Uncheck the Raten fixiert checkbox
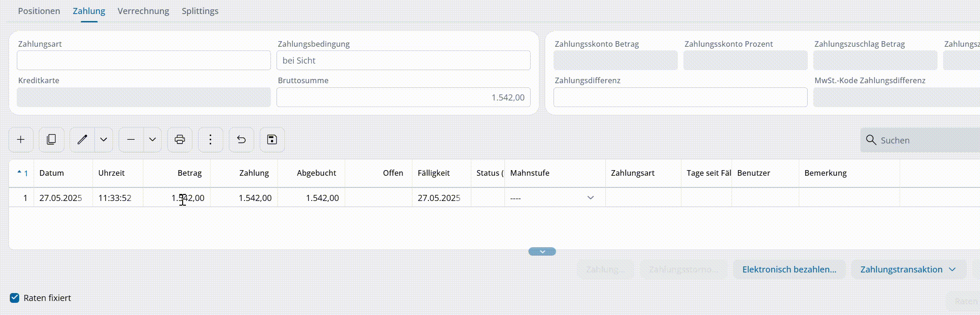The height and width of the screenshot is (315, 980). (x=14, y=298)
